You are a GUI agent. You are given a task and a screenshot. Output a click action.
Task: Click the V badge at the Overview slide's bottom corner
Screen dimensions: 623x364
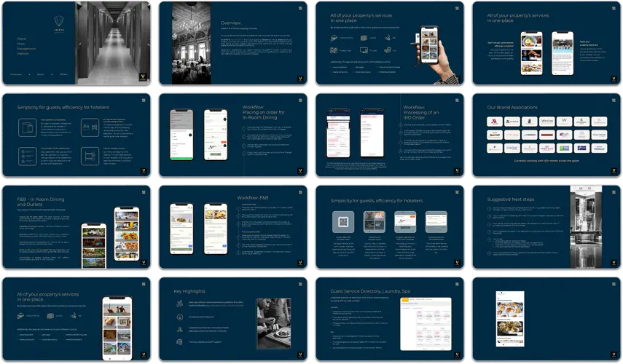[301, 79]
